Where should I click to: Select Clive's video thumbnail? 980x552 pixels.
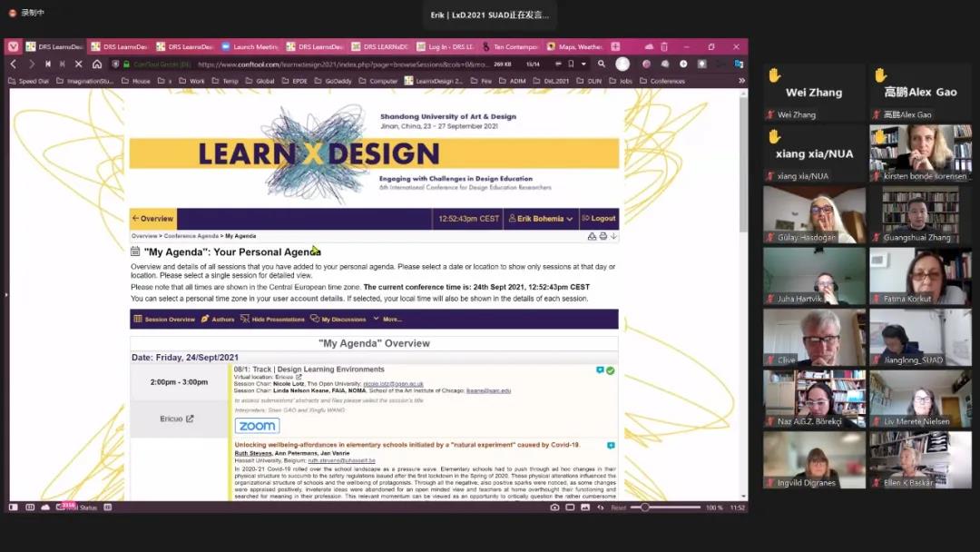pos(814,338)
